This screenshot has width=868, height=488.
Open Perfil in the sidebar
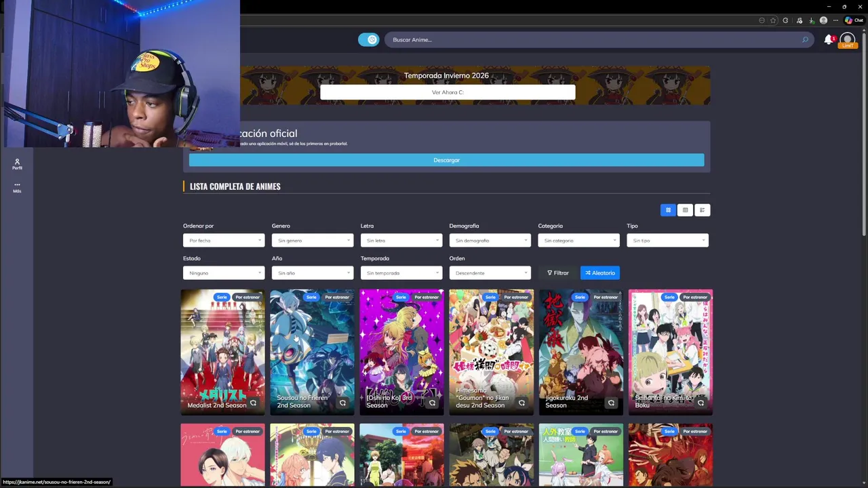pyautogui.click(x=17, y=164)
